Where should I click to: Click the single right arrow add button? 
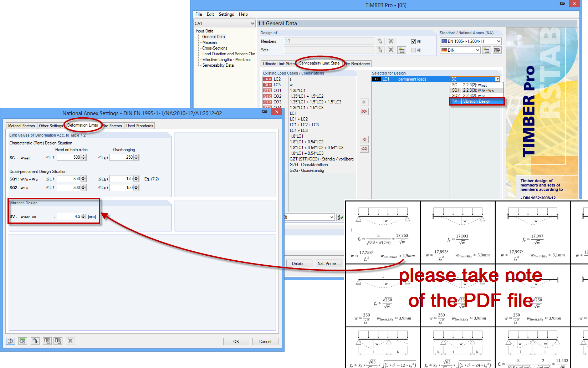[x=364, y=102]
